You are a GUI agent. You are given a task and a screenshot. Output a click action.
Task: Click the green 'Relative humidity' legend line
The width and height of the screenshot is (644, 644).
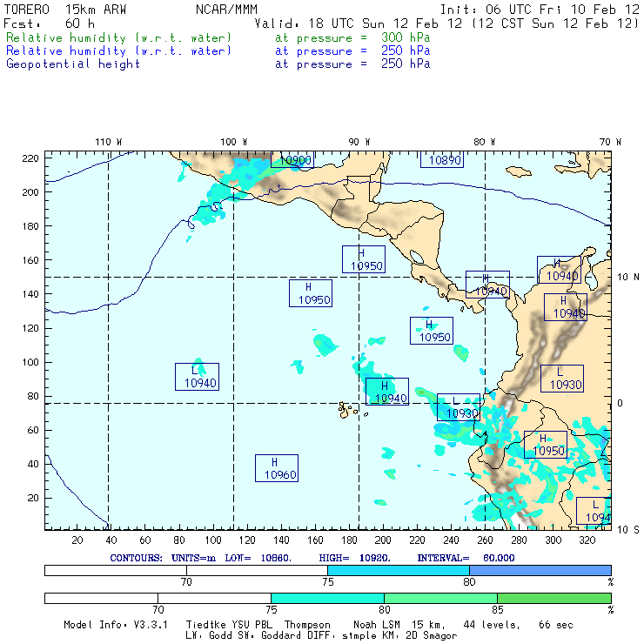pos(218,37)
